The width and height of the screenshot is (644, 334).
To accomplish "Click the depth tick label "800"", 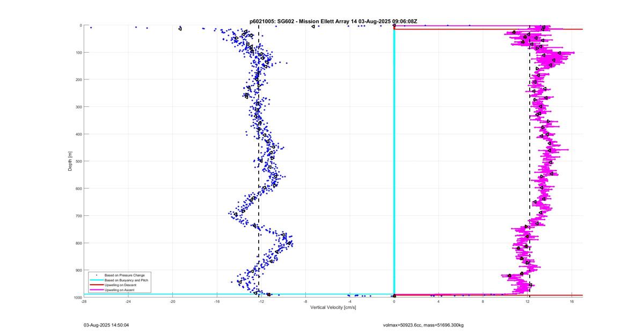I will (x=78, y=243).
